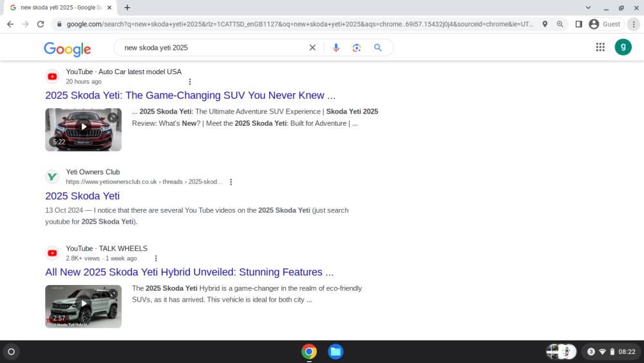The width and height of the screenshot is (644, 363).
Task: Open the tab search dropdown arrow
Action: pos(588,7)
